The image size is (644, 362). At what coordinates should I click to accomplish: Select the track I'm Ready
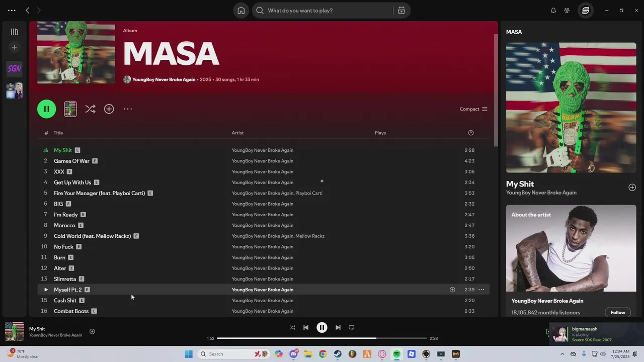click(x=66, y=215)
